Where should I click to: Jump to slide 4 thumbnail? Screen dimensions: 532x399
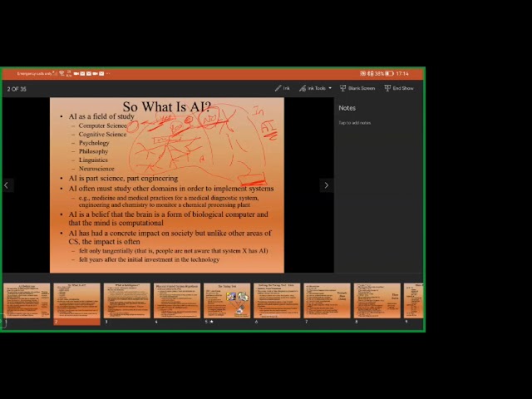(x=176, y=300)
